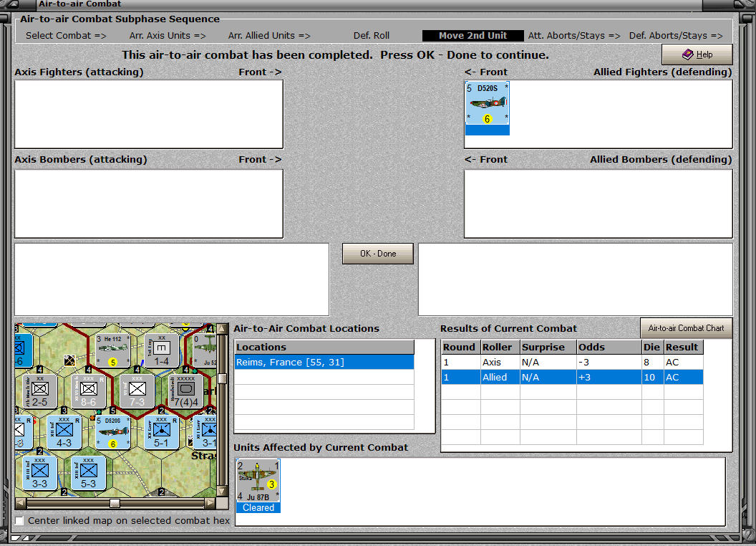756x546 pixels.
Task: Click the blue 3-3 infantry counter
Action: point(39,473)
